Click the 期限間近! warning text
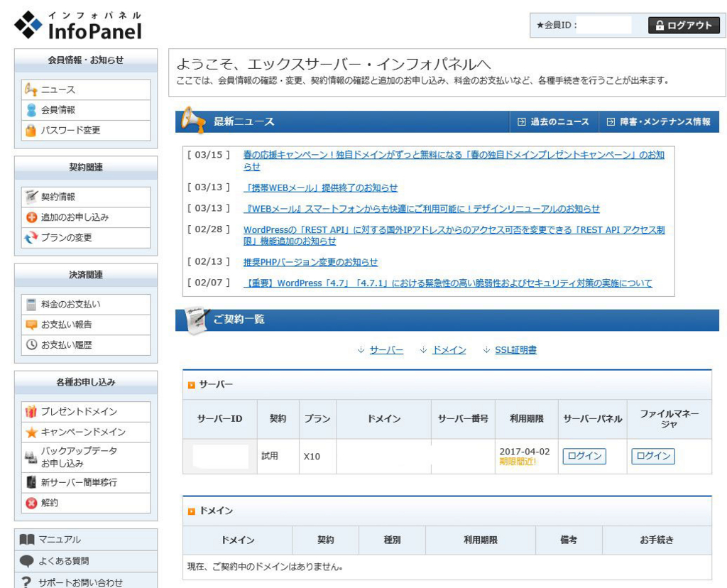 [518, 462]
